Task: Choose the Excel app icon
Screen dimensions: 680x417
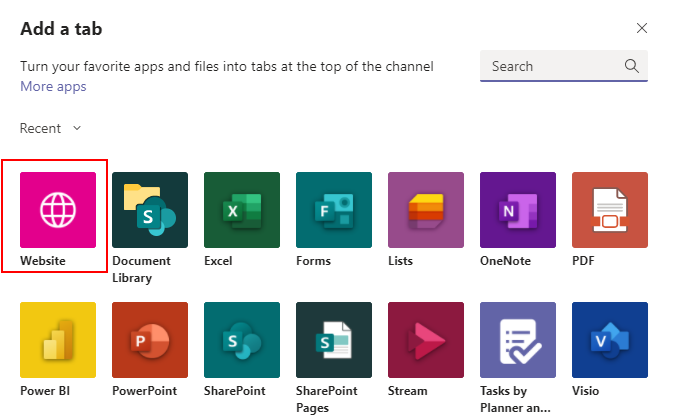Action: coord(242,210)
